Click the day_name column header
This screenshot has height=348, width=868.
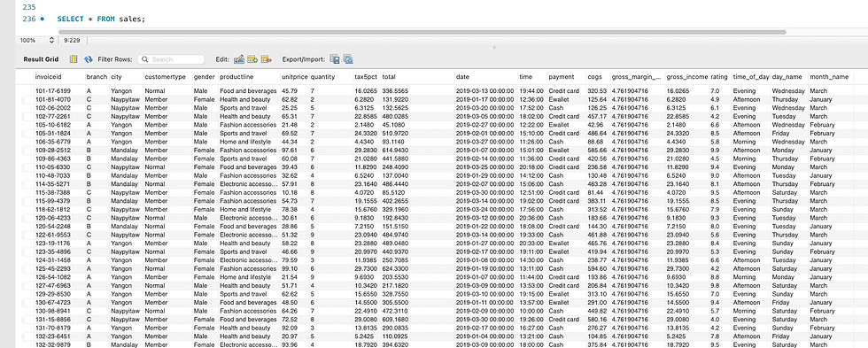click(787, 77)
